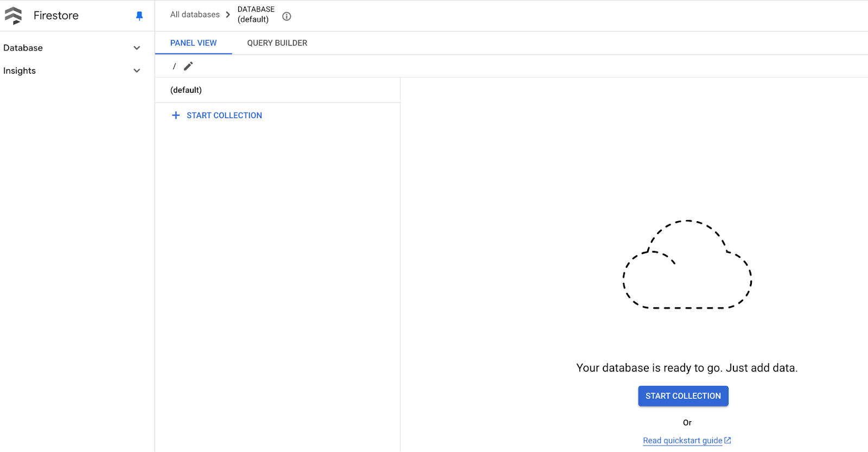Click the root slash in path bar
Image resolution: width=868 pixels, height=452 pixels.
tap(174, 66)
